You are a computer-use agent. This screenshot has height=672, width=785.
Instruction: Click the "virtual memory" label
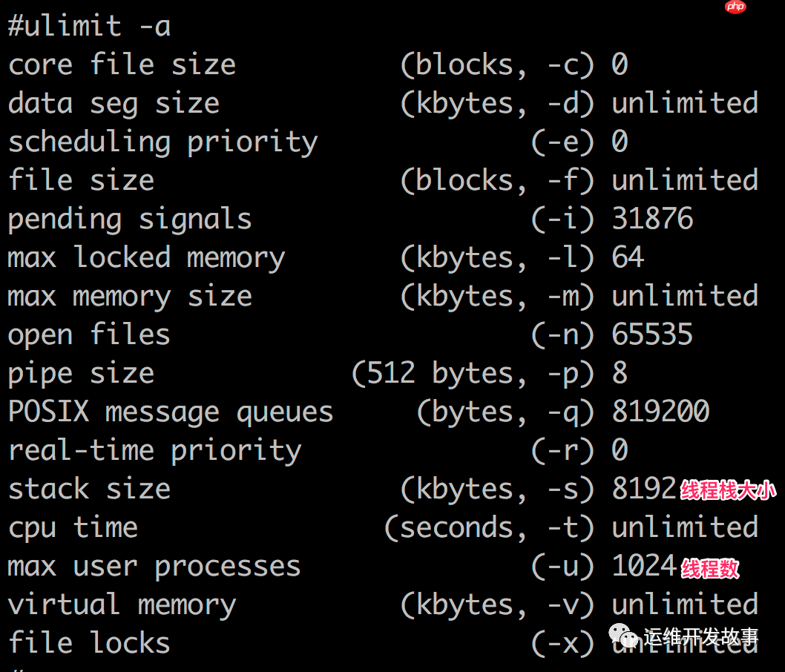122,605
